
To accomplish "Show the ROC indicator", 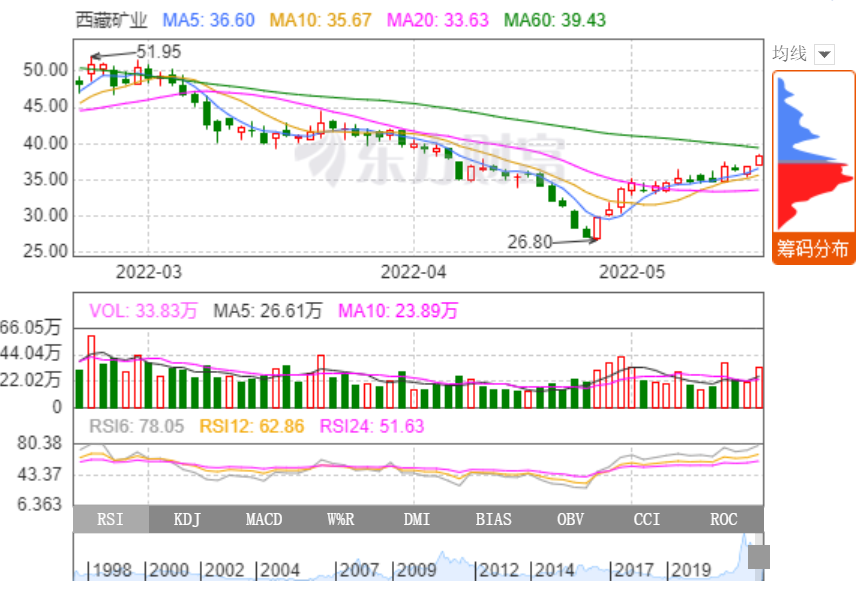I will pos(724,519).
